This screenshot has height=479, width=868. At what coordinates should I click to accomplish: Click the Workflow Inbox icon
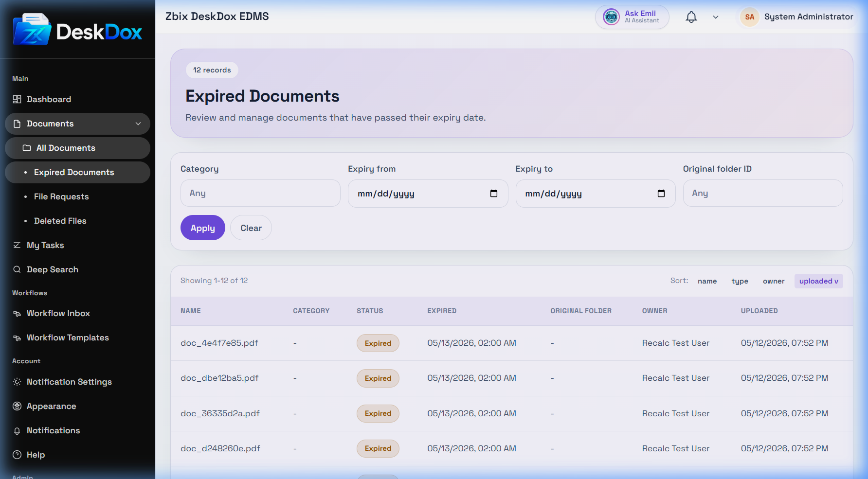click(x=17, y=314)
